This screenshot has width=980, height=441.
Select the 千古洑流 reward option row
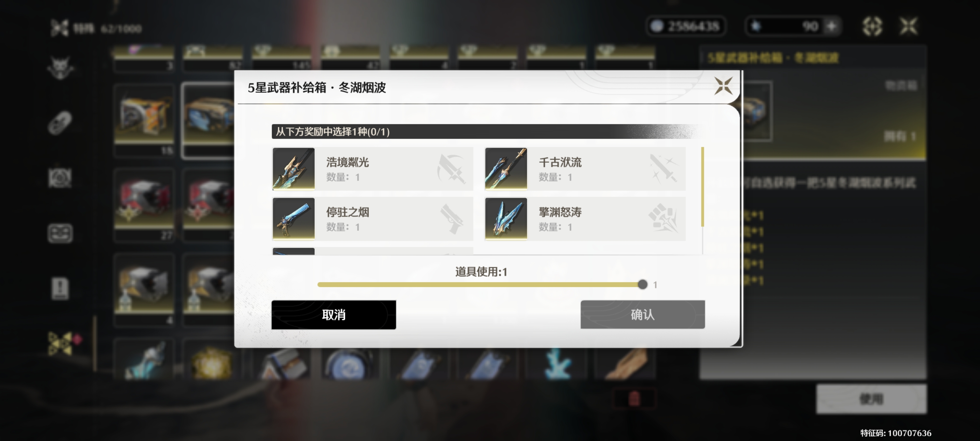[x=585, y=169]
